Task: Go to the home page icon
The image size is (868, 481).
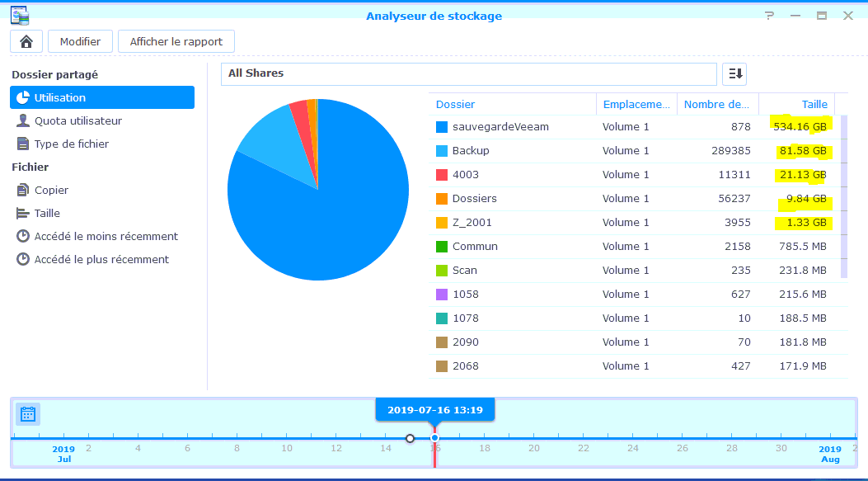Action: [26, 41]
